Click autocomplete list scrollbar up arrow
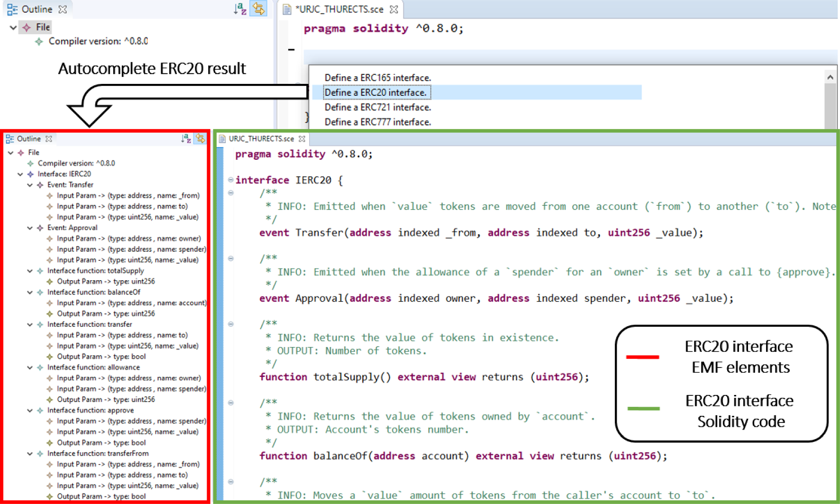This screenshot has width=840, height=504. (x=830, y=77)
